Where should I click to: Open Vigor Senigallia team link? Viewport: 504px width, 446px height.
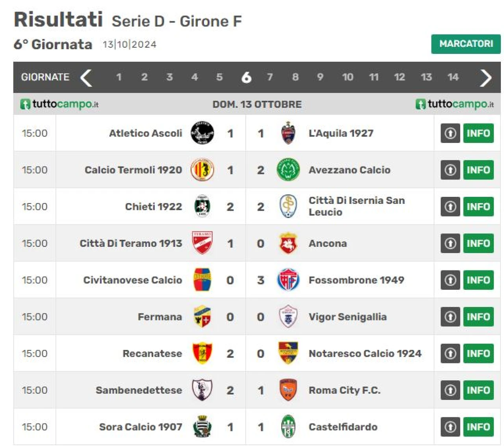347,317
